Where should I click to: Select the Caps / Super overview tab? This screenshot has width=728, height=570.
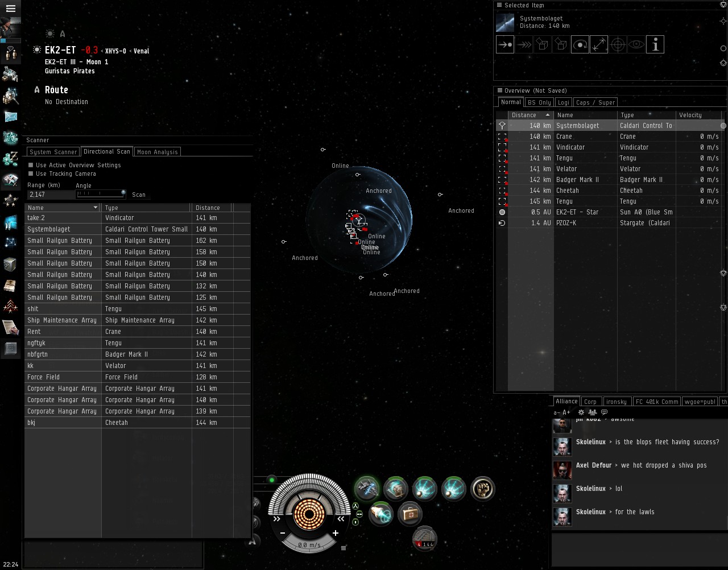click(x=595, y=102)
